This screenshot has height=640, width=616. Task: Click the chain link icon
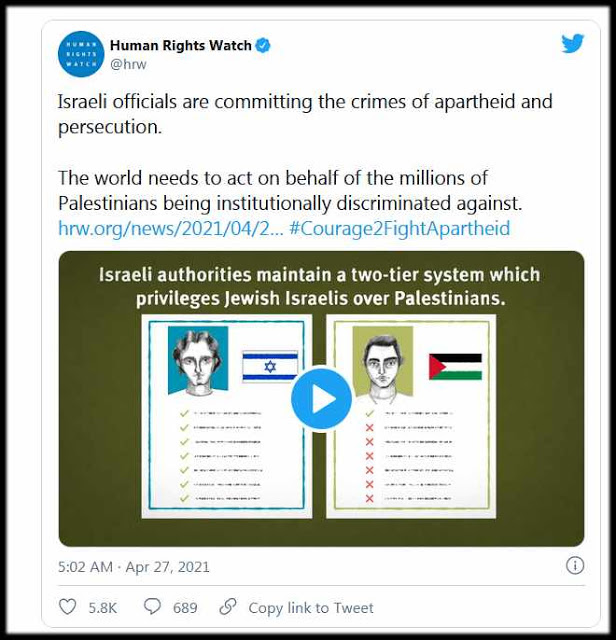tap(228, 607)
